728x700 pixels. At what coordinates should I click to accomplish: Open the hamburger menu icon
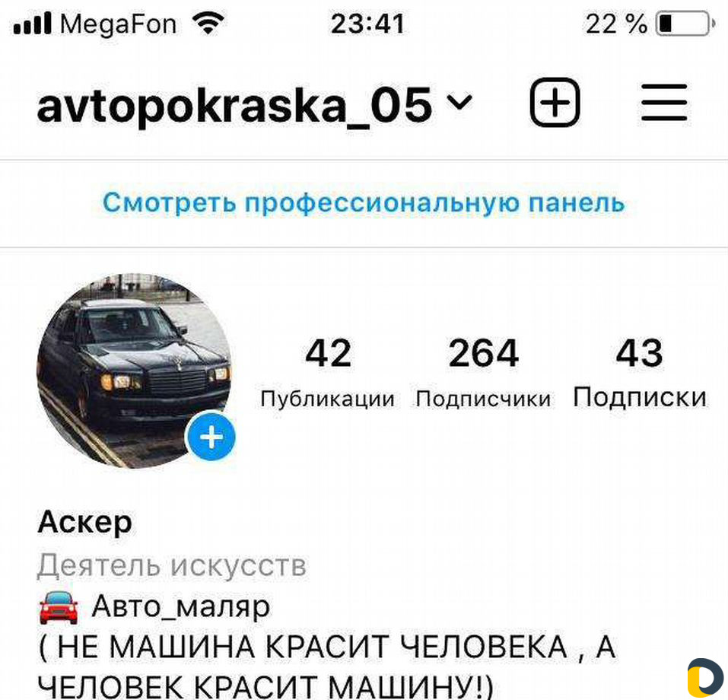click(664, 103)
